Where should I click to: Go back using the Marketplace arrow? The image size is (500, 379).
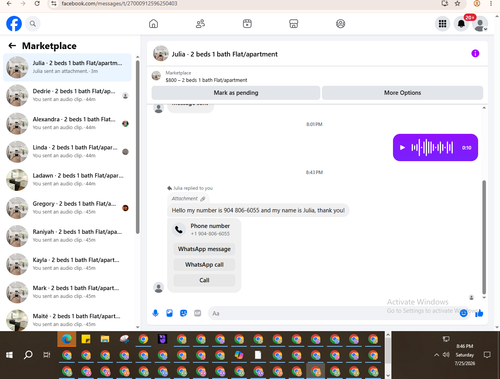click(x=12, y=46)
